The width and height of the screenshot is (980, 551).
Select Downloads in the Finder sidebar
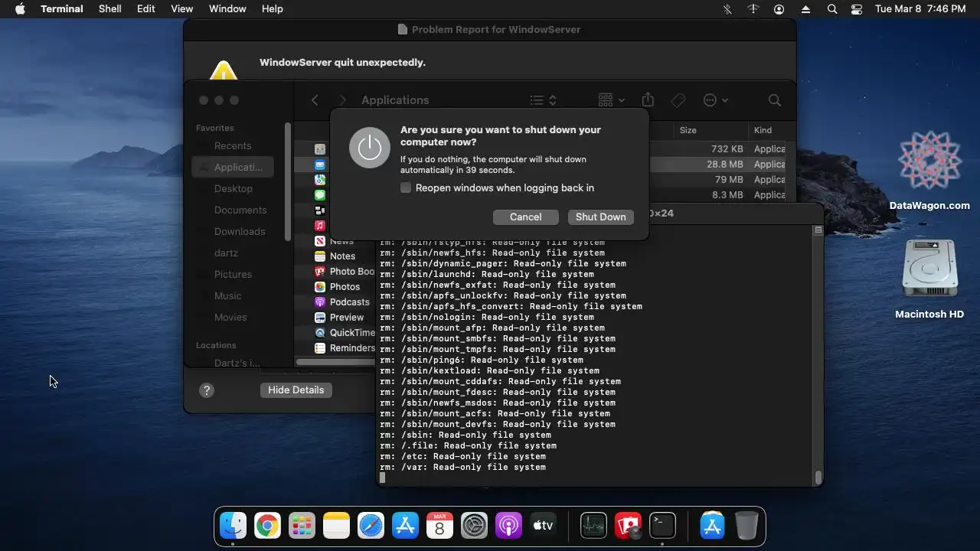click(239, 231)
